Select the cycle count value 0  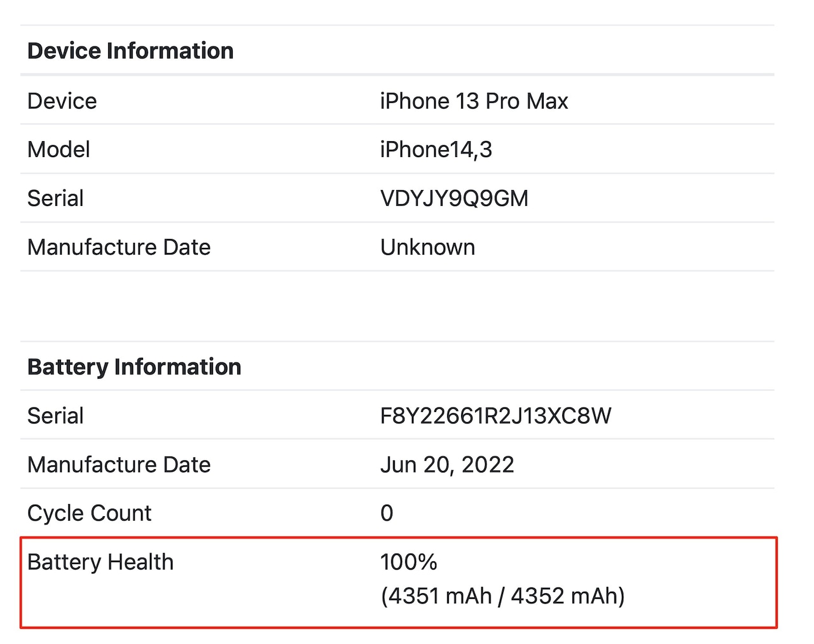click(387, 513)
